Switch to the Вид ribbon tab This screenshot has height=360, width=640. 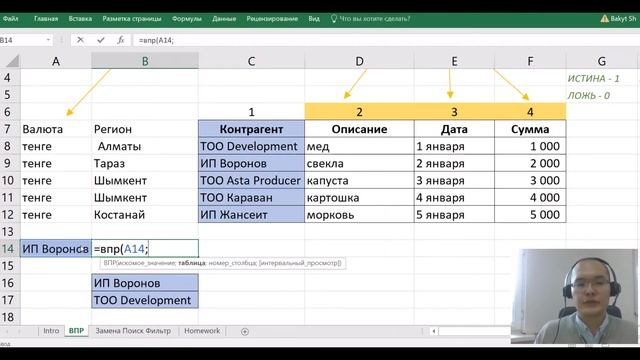point(314,19)
